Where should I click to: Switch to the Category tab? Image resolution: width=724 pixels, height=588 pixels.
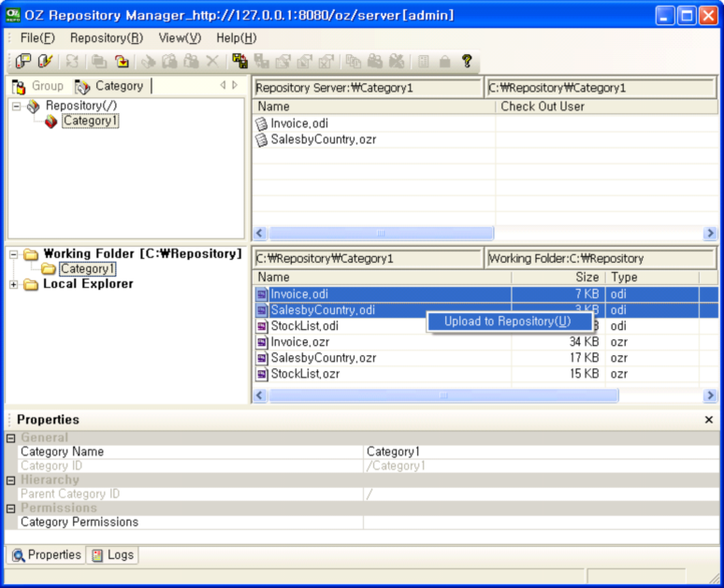pyautogui.click(x=110, y=86)
